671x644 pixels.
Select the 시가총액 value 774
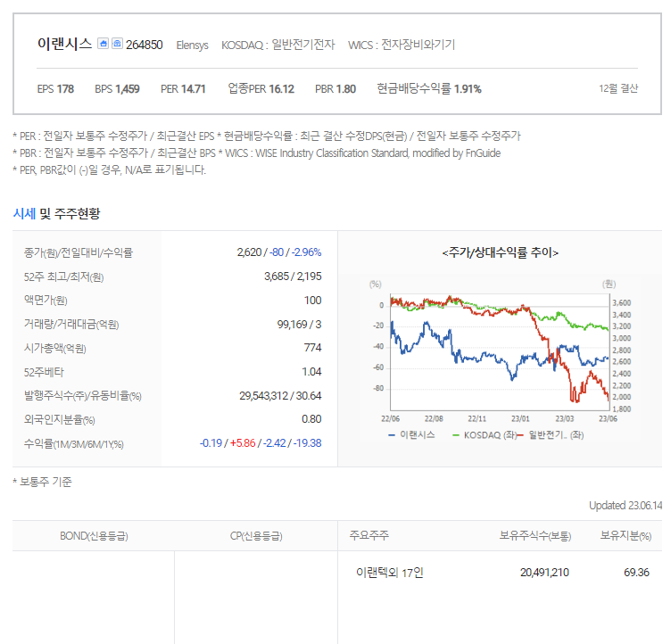pos(313,348)
